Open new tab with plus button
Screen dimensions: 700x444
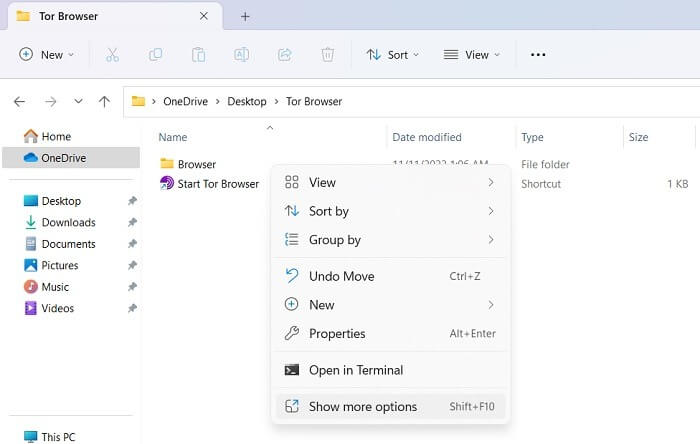click(245, 17)
